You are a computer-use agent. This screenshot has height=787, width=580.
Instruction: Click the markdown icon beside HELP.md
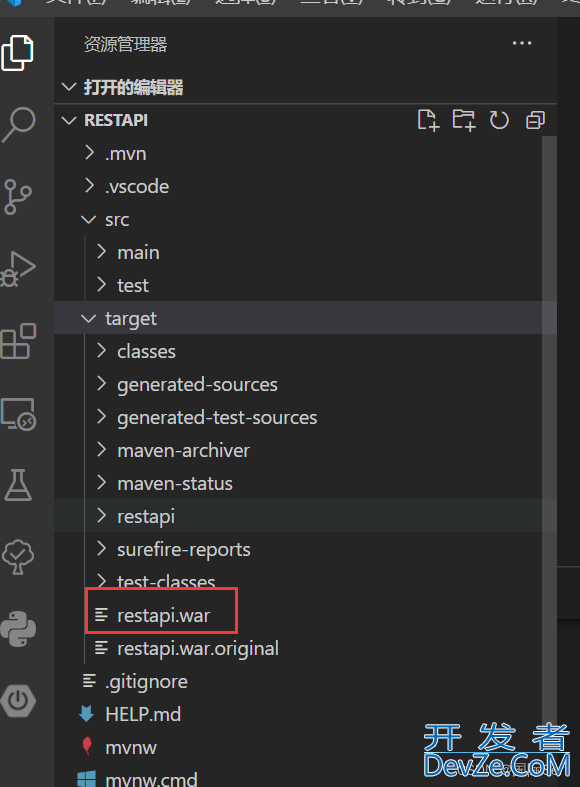(x=87, y=714)
